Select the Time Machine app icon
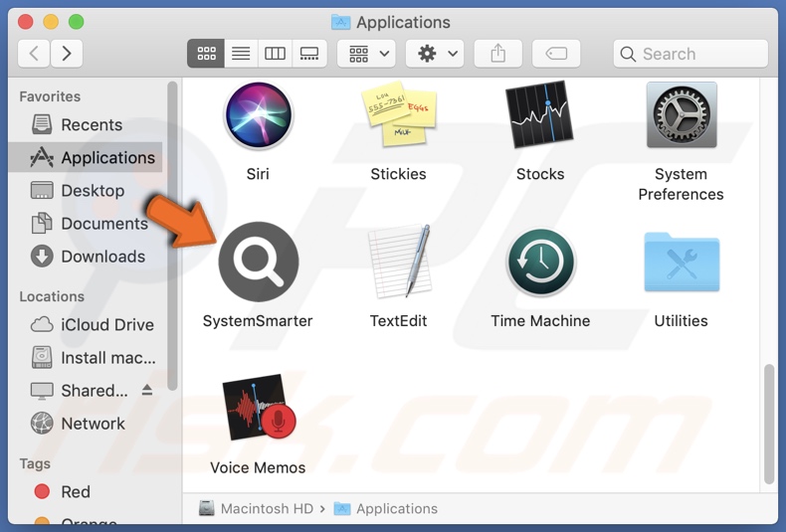The width and height of the screenshot is (786, 532). click(x=540, y=262)
